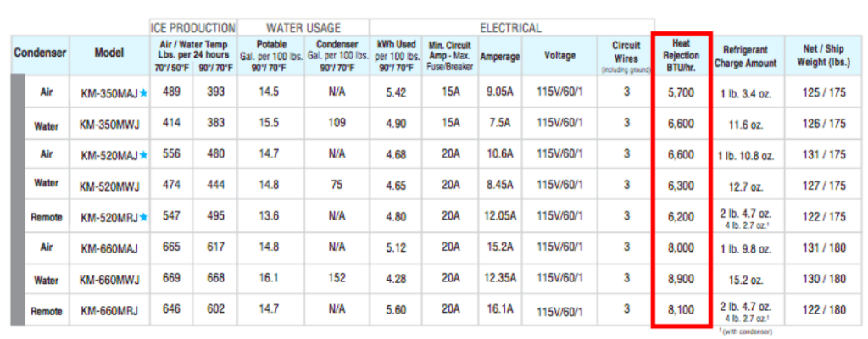Image resolution: width=868 pixels, height=339 pixels.
Task: Click the blue star beside KM-520MRJ
Action: [x=143, y=217]
